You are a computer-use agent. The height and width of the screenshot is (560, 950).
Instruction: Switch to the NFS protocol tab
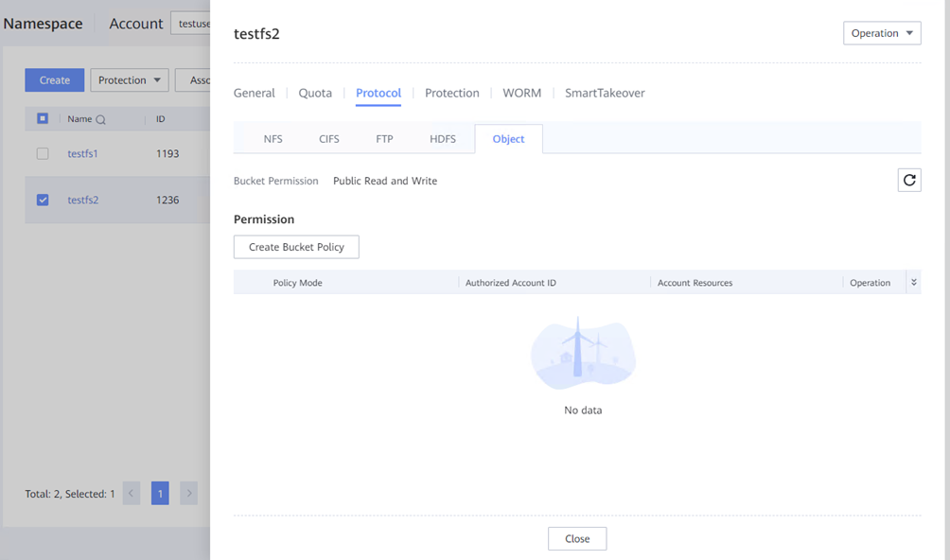273,139
